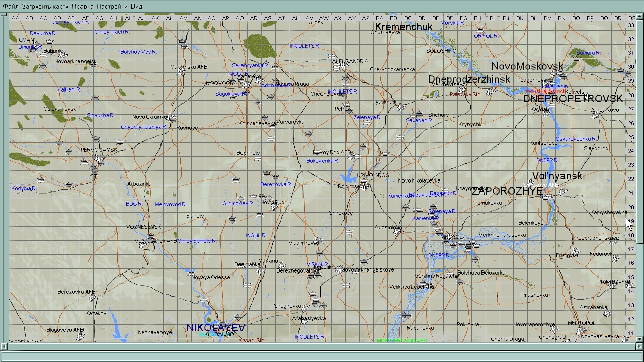Select the airfield icon at Novo Ukrainka

click(x=172, y=118)
